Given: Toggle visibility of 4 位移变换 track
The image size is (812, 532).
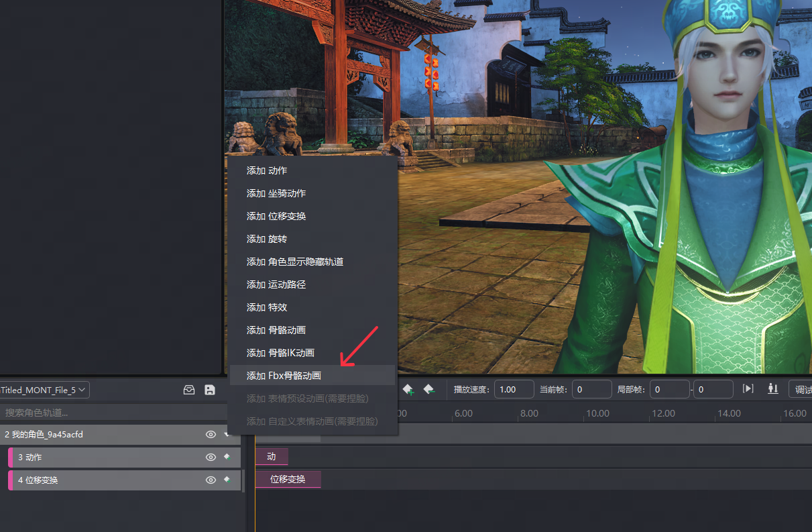Looking at the screenshot, I should [x=211, y=480].
